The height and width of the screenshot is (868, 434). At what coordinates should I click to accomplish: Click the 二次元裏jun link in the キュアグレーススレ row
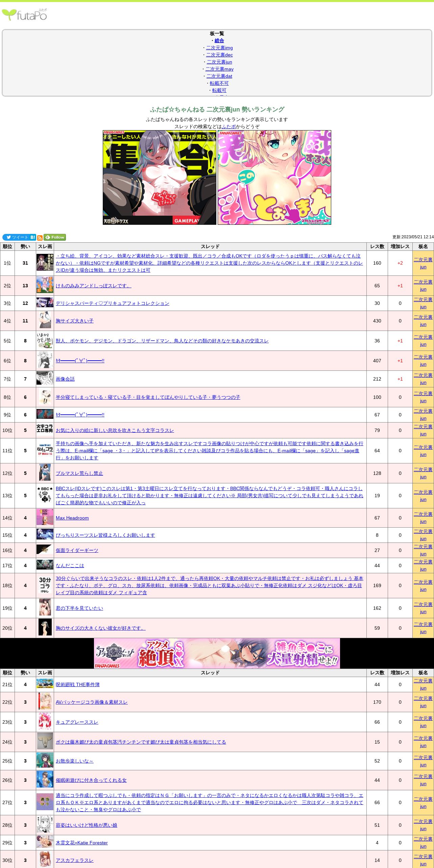click(423, 722)
